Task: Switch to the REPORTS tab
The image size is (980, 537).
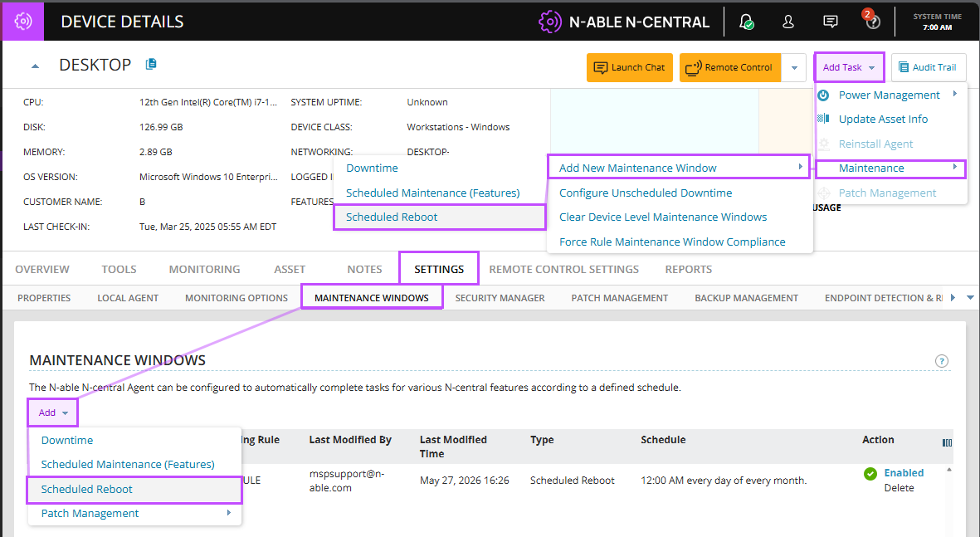Action: coord(688,270)
